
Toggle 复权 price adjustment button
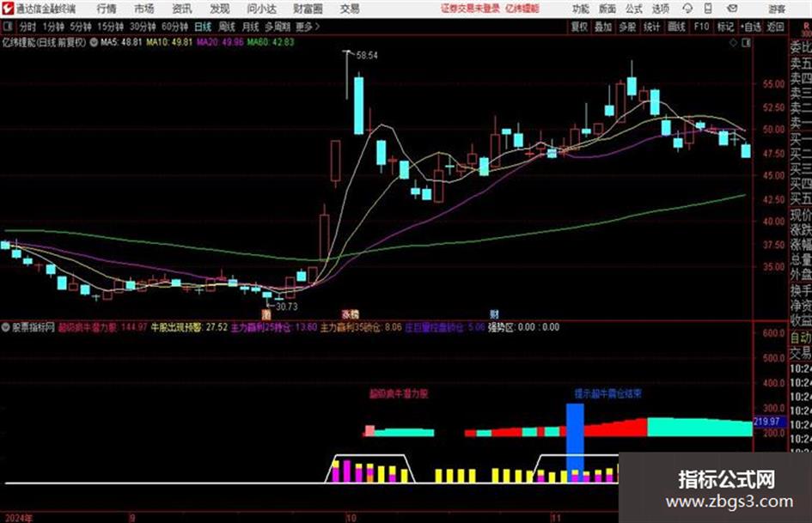[579, 27]
